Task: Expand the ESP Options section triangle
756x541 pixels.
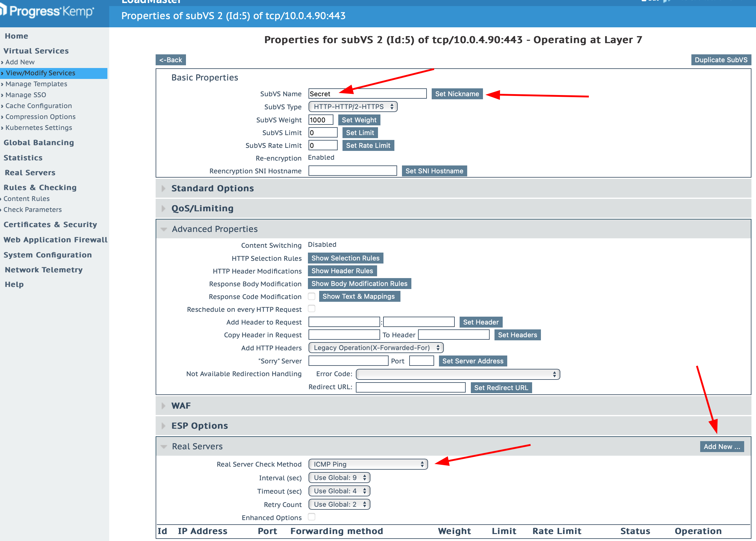Action: 163,426
